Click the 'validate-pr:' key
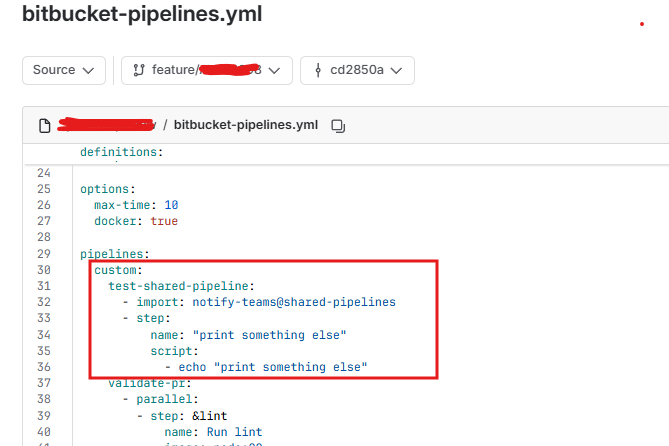This screenshot has width=669, height=446. click(150, 383)
